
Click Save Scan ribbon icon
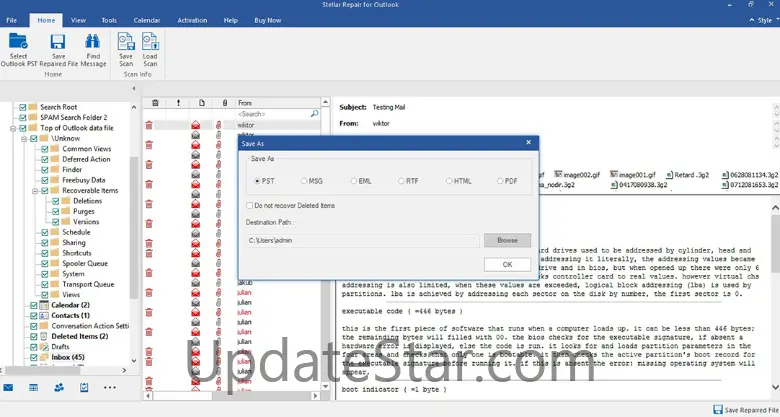coord(126,49)
